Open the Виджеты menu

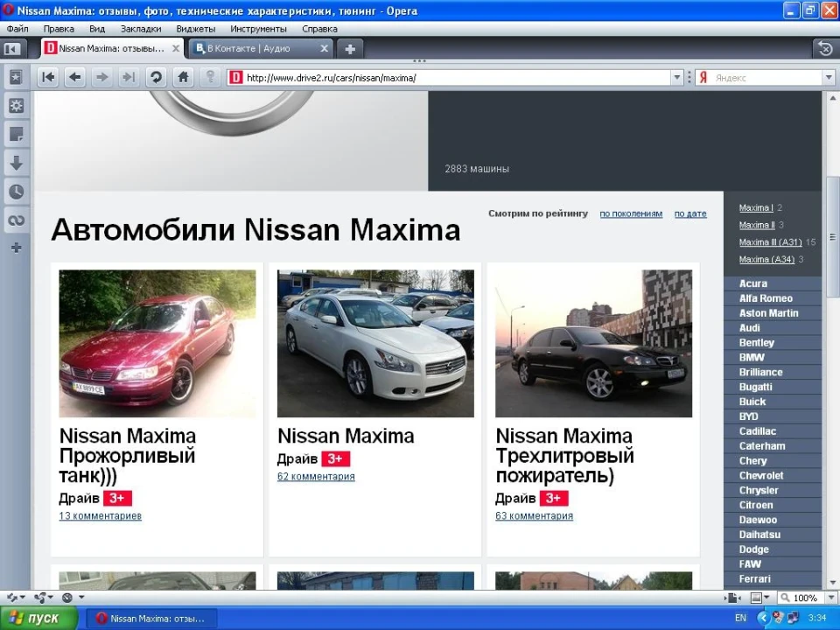tap(196, 29)
